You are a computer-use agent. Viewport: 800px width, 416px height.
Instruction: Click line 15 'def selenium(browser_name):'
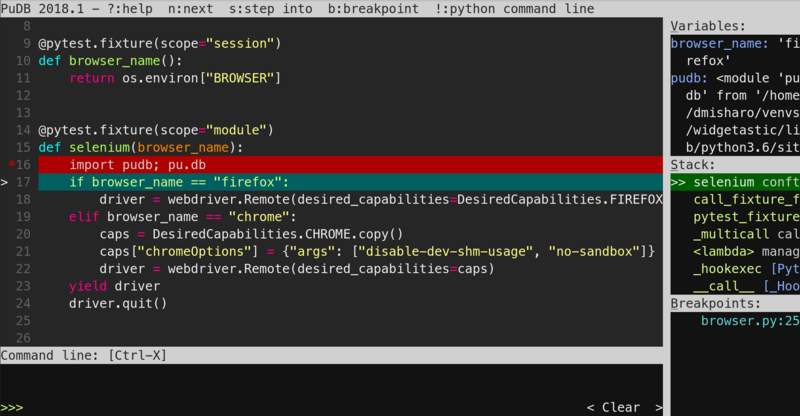point(141,148)
